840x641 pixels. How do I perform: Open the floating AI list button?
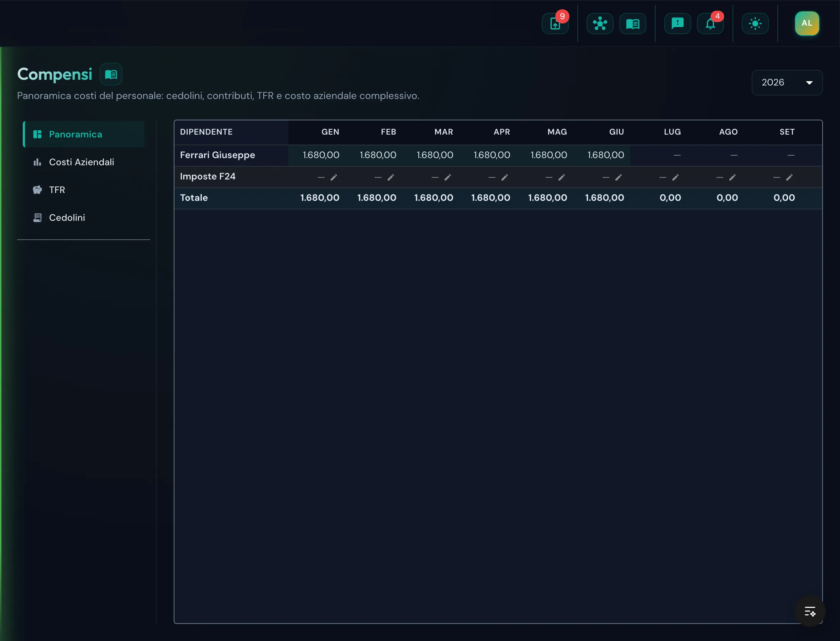point(810,611)
